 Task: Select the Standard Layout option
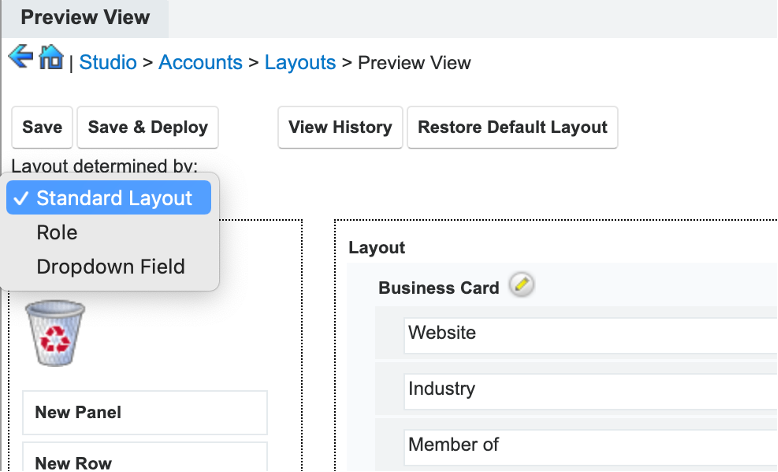coord(113,198)
